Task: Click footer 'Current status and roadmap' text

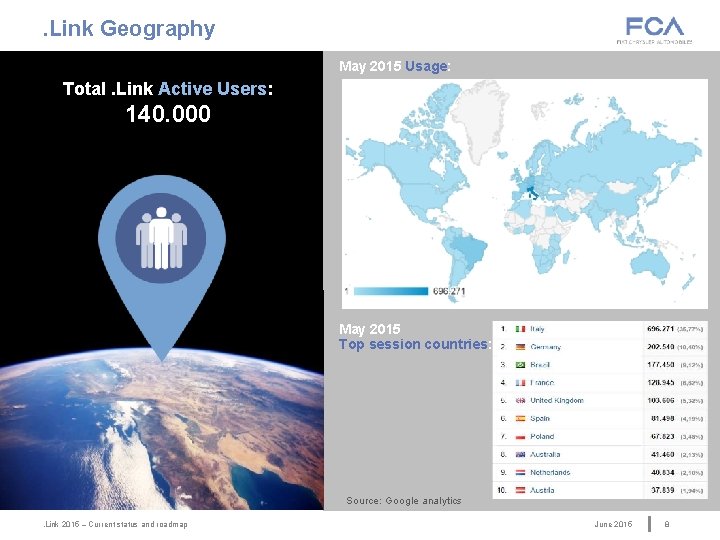Action: click(138, 524)
